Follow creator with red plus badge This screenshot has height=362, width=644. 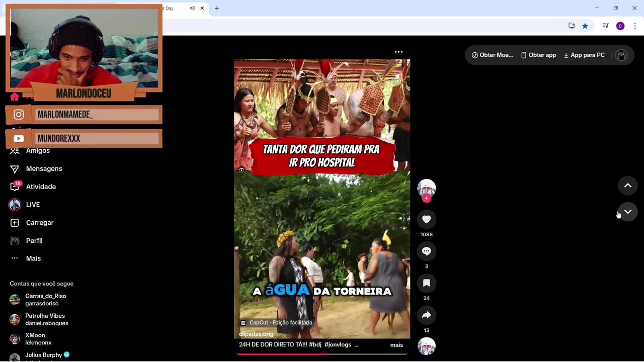click(427, 199)
